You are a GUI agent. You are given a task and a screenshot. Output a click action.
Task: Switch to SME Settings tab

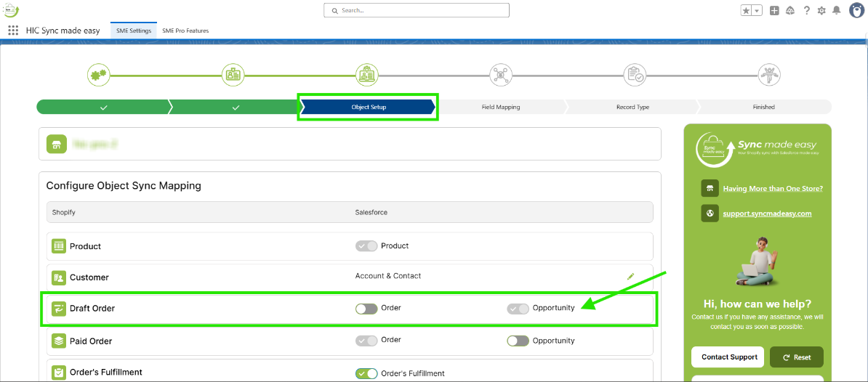click(x=134, y=31)
